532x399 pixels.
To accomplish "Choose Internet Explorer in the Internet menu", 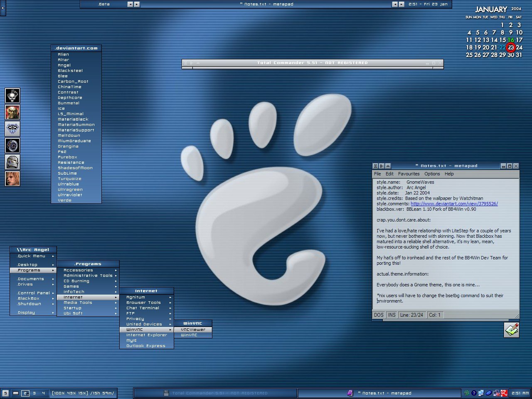I will tap(147, 335).
